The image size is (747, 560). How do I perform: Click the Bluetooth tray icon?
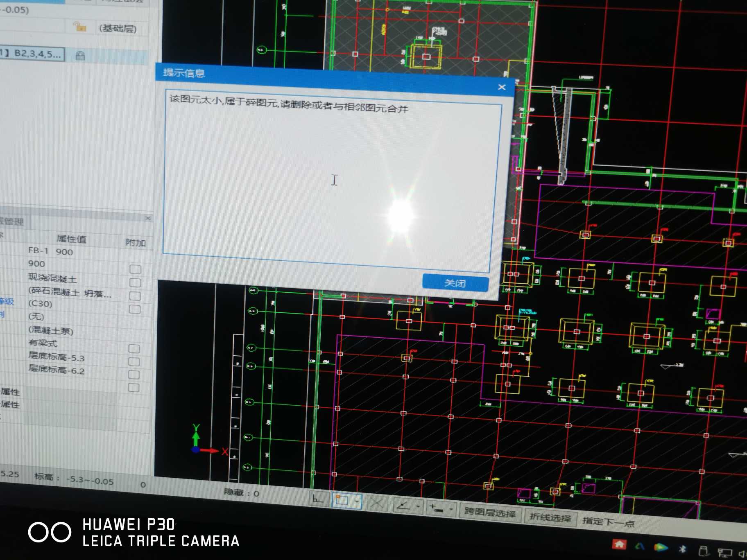pyautogui.click(x=682, y=549)
